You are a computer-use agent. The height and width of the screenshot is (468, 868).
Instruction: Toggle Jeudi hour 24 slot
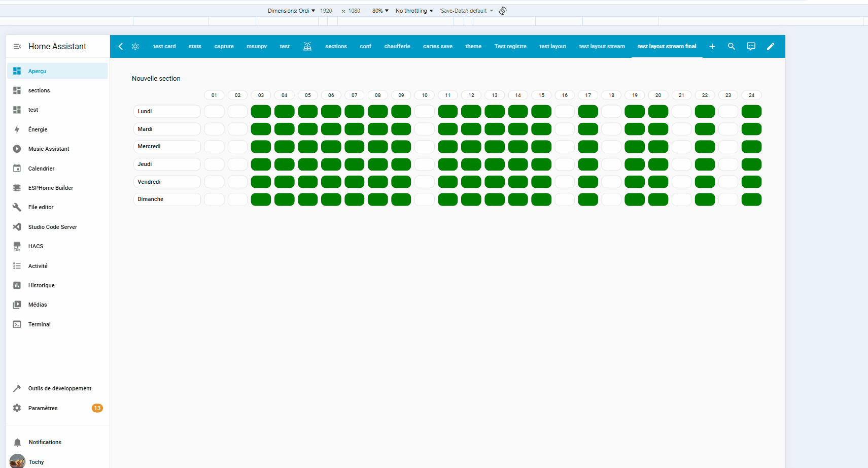coord(751,164)
